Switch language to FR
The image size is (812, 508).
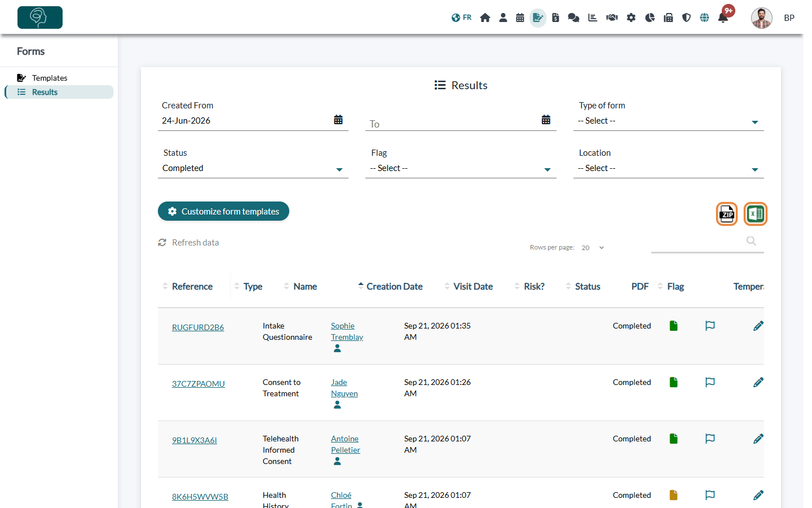461,17
